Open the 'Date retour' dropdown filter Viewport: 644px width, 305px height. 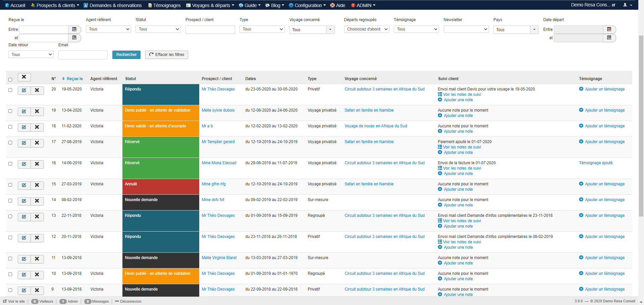31,54
